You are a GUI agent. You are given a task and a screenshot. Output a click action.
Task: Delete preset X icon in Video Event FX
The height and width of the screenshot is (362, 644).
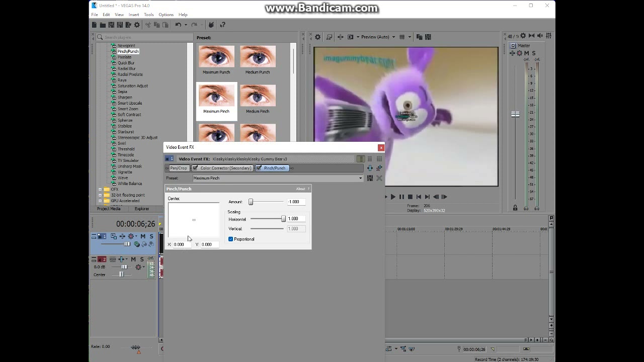point(379,178)
